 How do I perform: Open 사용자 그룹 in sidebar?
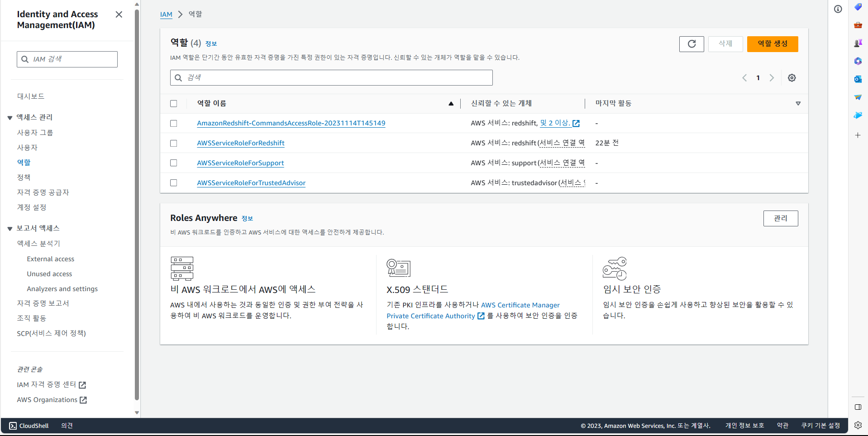point(35,133)
